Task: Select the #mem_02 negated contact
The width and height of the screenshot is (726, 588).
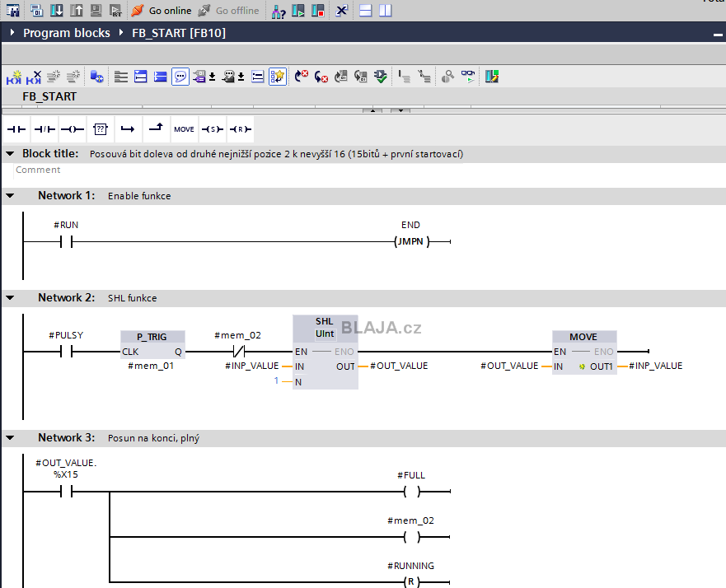Action: point(238,352)
